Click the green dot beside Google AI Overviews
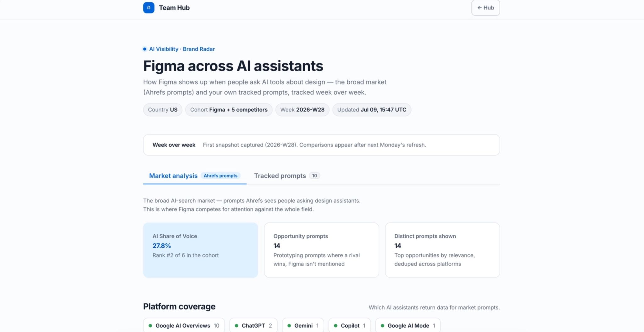644x332 pixels. tap(150, 326)
